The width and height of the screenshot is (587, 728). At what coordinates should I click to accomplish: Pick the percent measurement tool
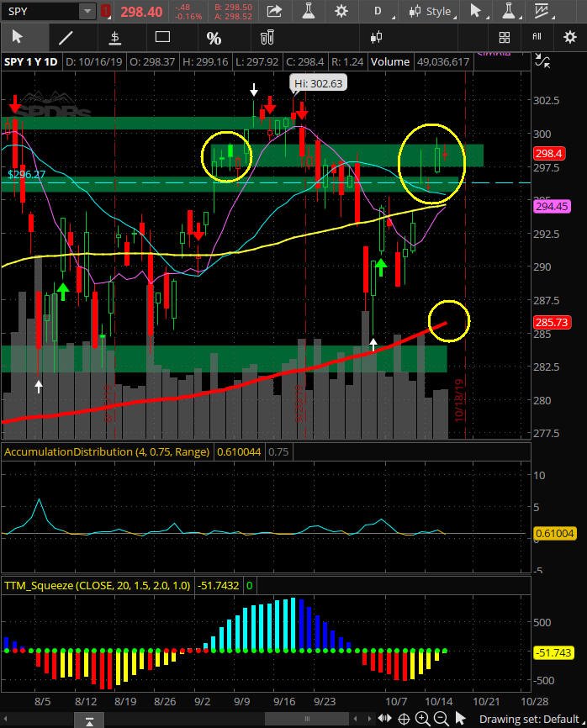pos(214,38)
